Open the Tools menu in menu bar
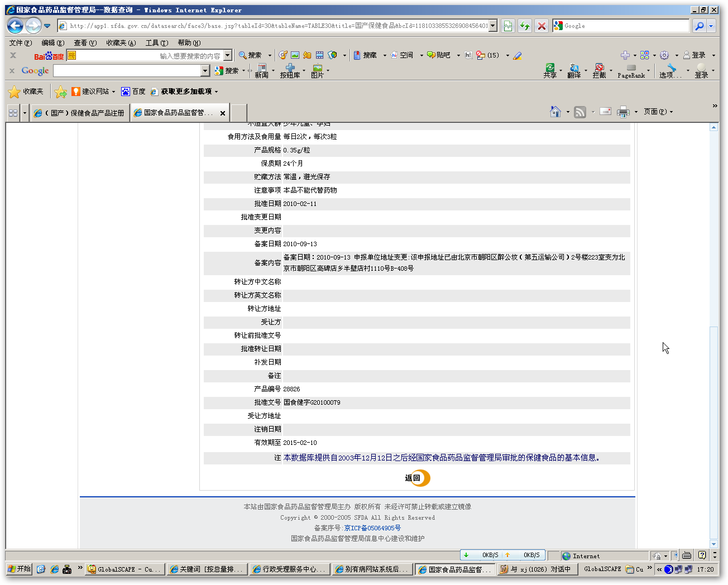Viewport: 728px width, 585px height. coord(156,43)
